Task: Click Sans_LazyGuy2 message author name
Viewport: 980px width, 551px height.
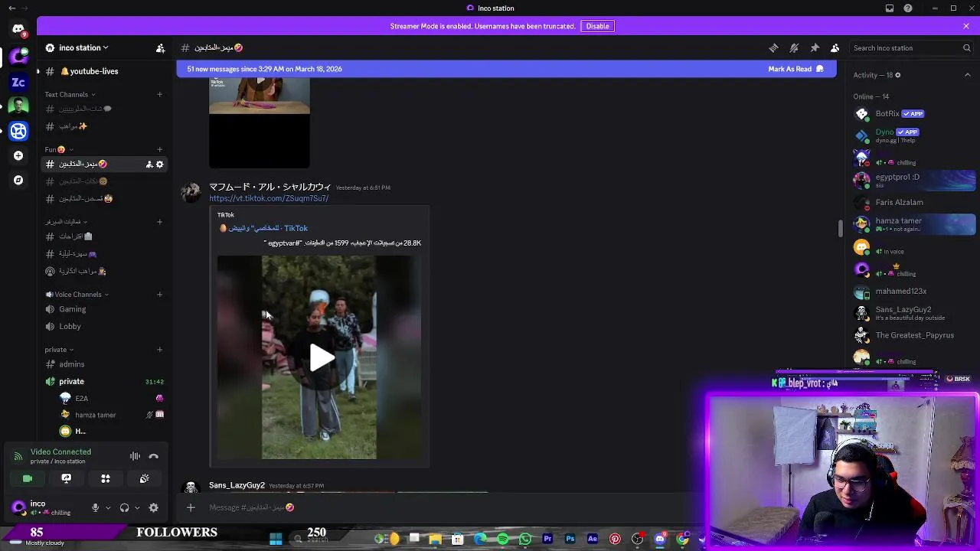Action: click(237, 485)
